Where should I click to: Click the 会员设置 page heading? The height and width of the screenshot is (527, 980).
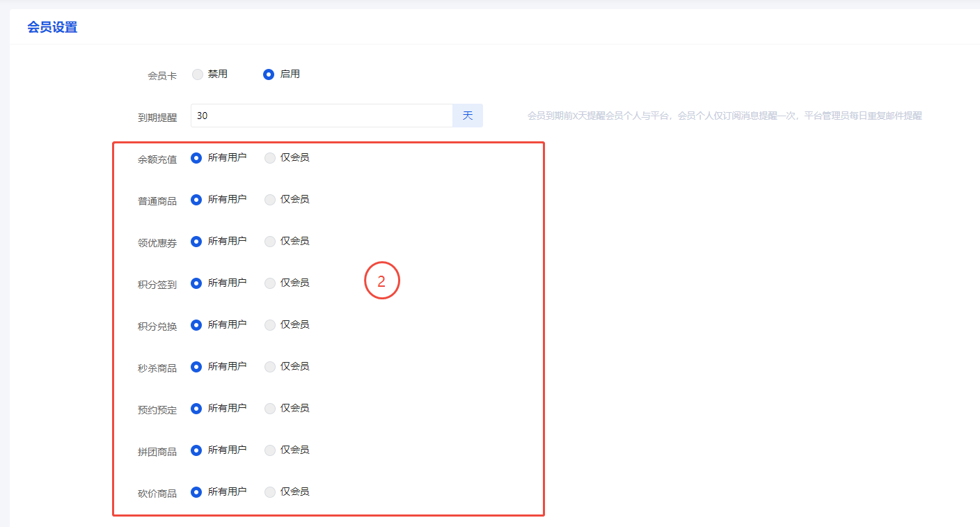tap(52, 28)
